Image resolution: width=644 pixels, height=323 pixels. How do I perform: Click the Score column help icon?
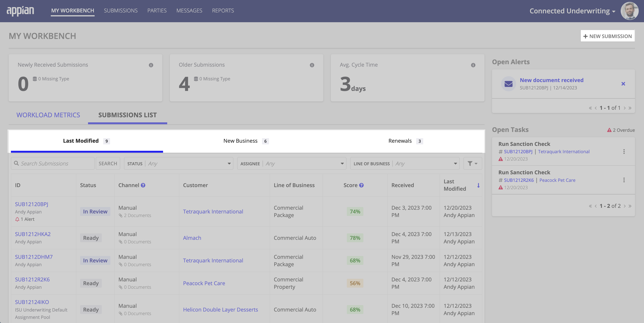tap(361, 185)
